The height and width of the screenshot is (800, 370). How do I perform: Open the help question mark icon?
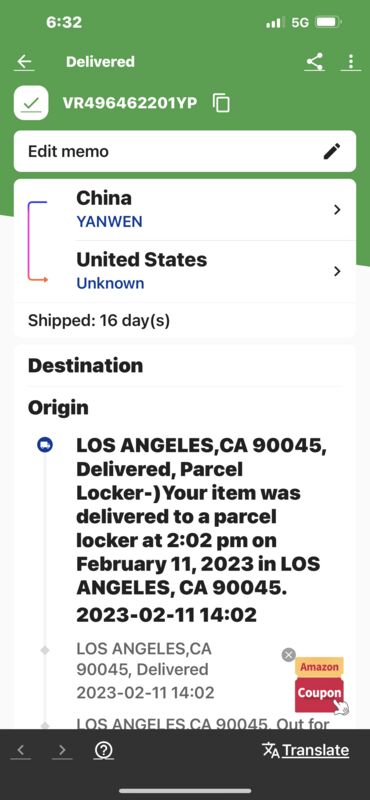click(104, 750)
